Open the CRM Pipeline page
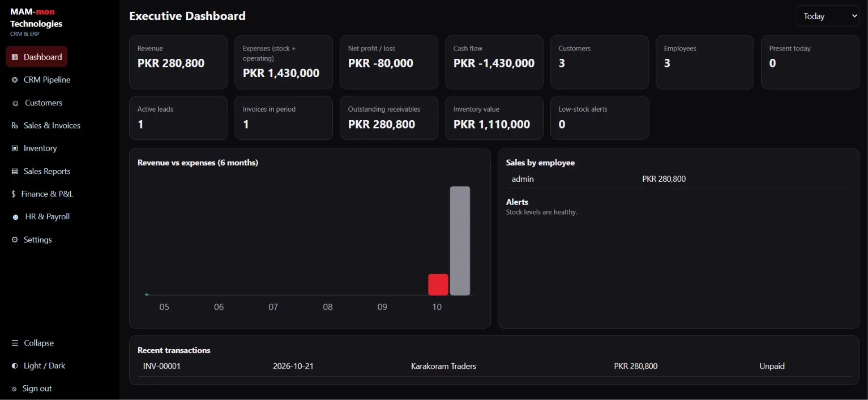This screenshot has height=400, width=868. point(47,80)
